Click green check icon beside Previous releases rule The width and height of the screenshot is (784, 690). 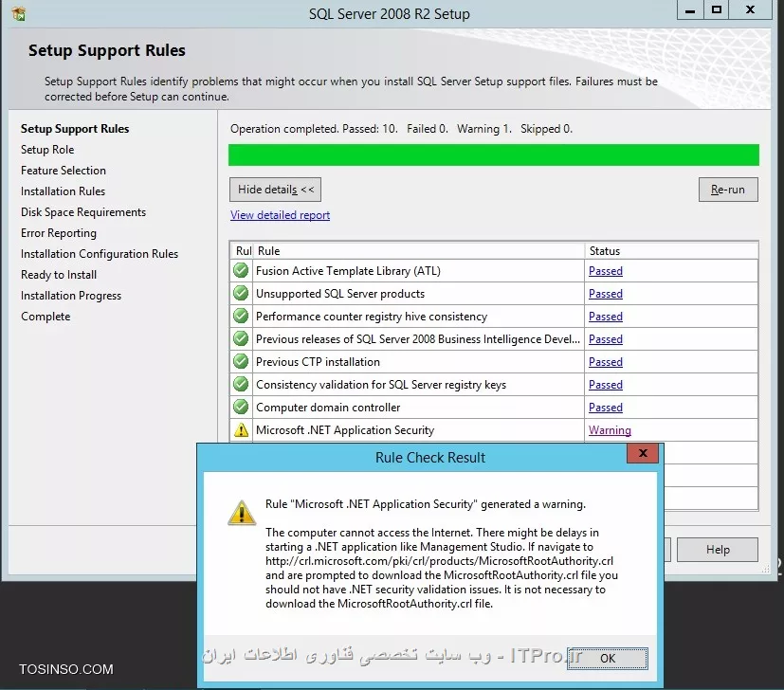tap(241, 338)
